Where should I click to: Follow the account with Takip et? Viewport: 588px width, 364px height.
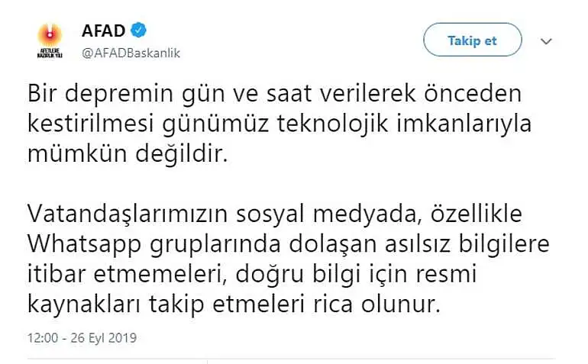click(473, 40)
